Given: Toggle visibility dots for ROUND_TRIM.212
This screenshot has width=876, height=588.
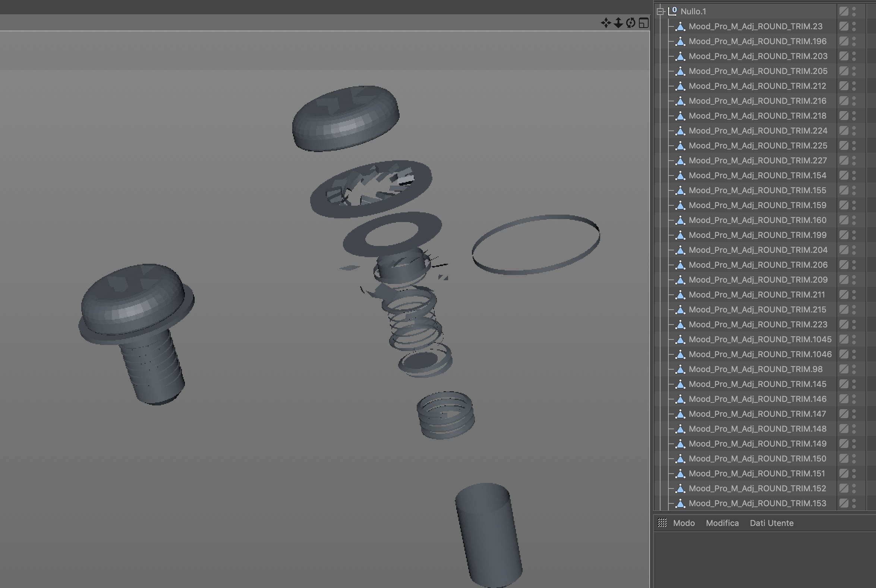Looking at the screenshot, I should (854, 86).
